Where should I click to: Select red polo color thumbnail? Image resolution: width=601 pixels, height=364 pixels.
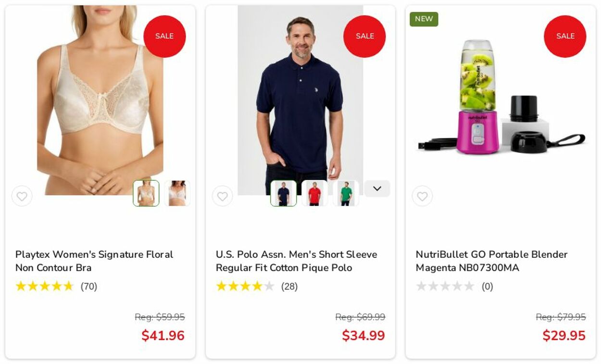point(314,193)
